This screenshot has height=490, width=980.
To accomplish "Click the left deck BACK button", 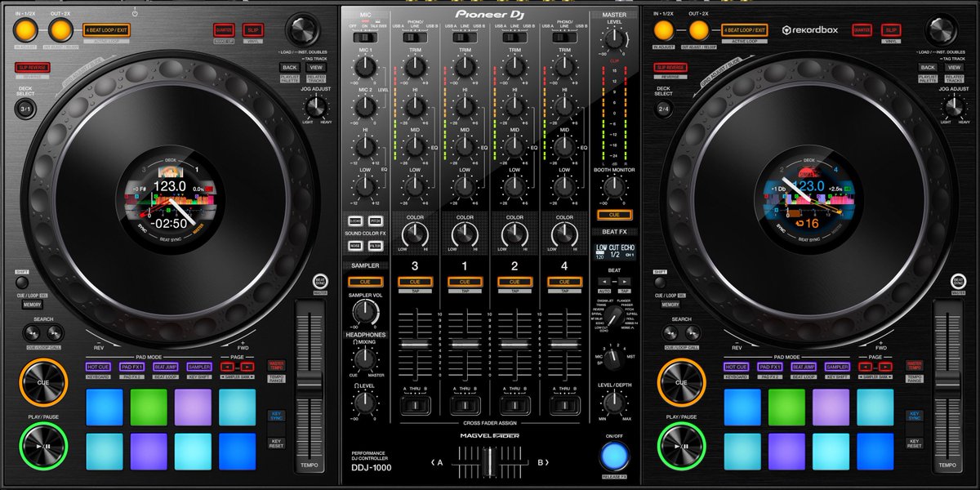I will (x=289, y=67).
